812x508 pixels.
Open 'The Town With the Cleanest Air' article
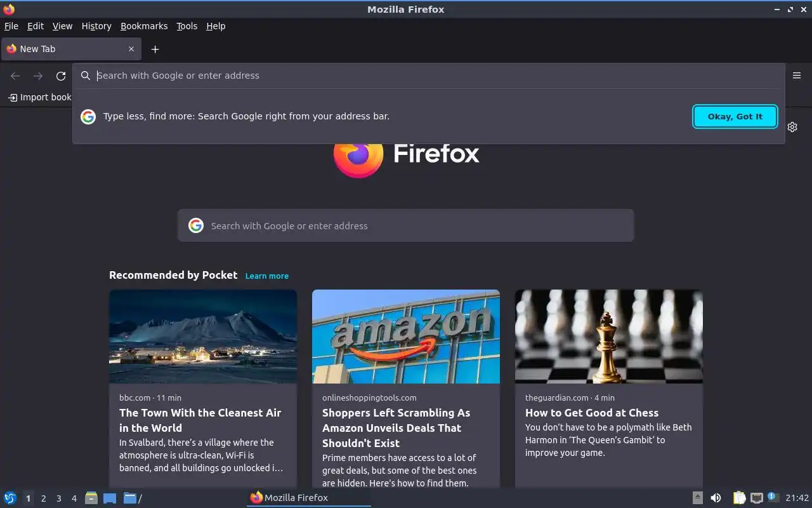pos(200,420)
